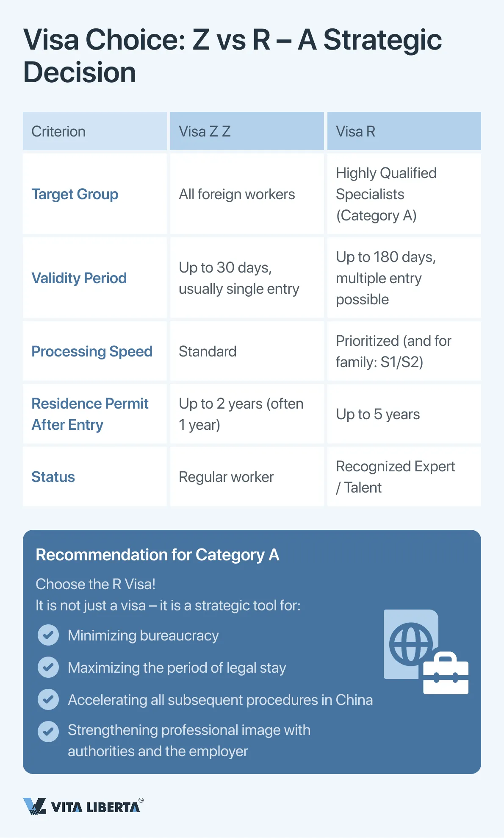Click the white briefcase icon

[446, 674]
